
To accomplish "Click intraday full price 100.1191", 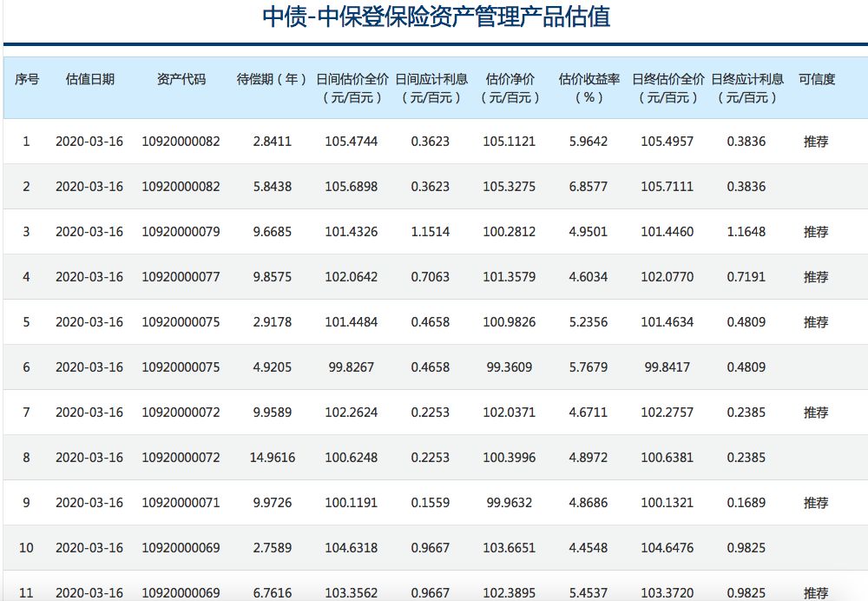I will click(x=352, y=502).
